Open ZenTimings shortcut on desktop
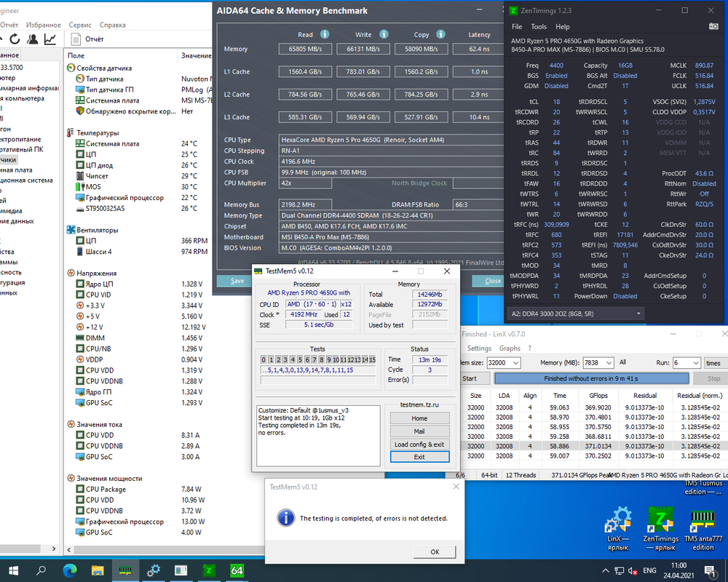 661,529
